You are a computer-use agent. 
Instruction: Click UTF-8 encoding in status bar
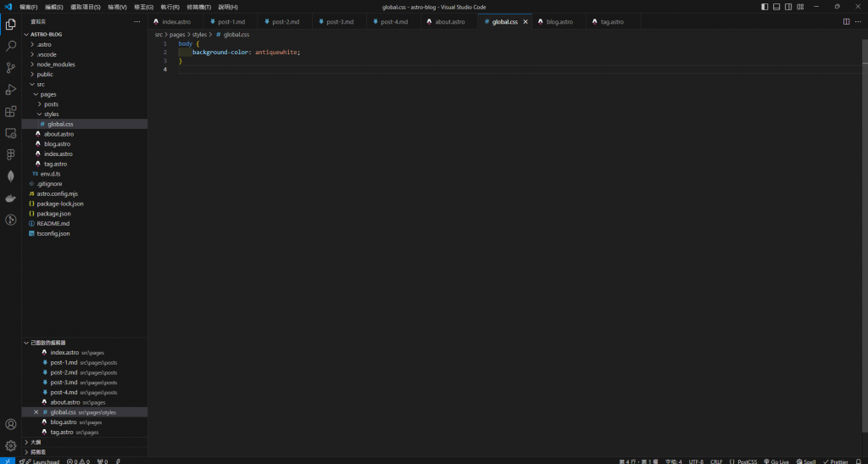pos(696,461)
